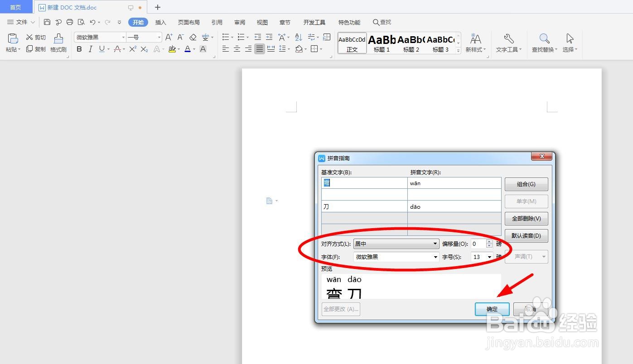The height and width of the screenshot is (364, 633).
Task: Switch to the 插入 ribbon tab
Action: pos(160,22)
